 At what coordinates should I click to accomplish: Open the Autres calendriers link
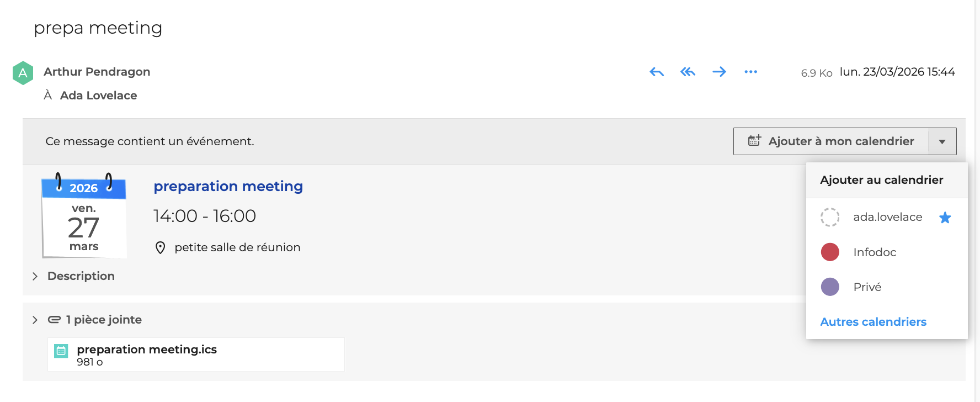(873, 322)
